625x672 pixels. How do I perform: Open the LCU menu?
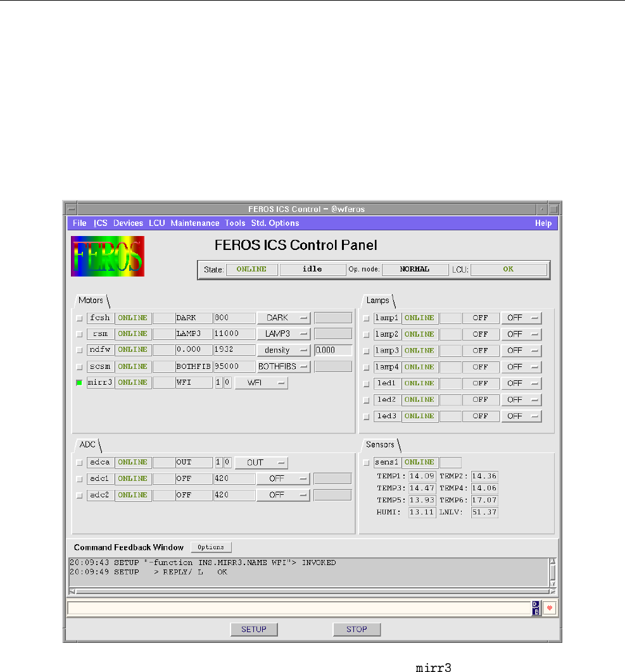pyautogui.click(x=156, y=223)
